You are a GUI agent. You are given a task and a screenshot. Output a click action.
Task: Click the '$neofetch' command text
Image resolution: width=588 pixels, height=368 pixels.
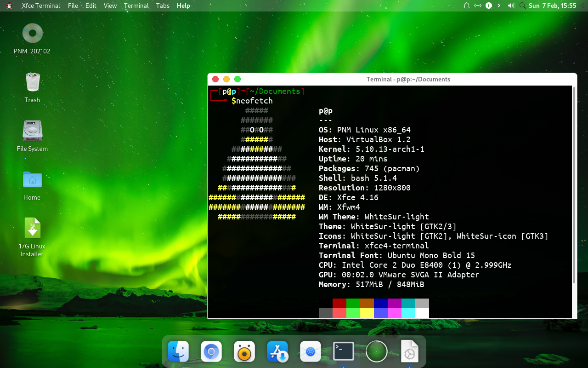pos(252,101)
